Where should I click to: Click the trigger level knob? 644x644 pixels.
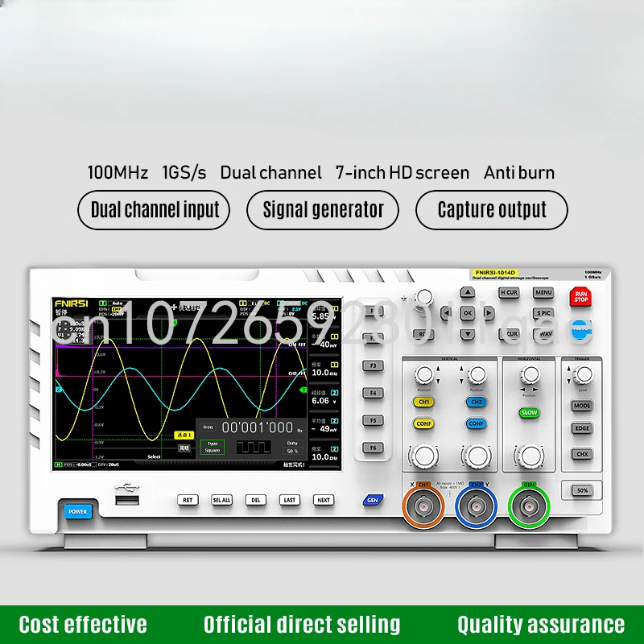click(583, 374)
